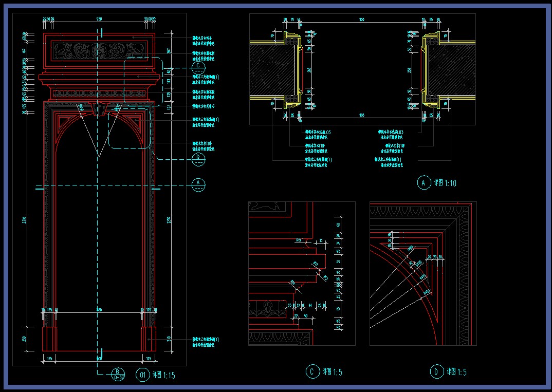Select "详图 1:5" title next to circle D
Viewport: 552px width, 392px height.
click(456, 372)
